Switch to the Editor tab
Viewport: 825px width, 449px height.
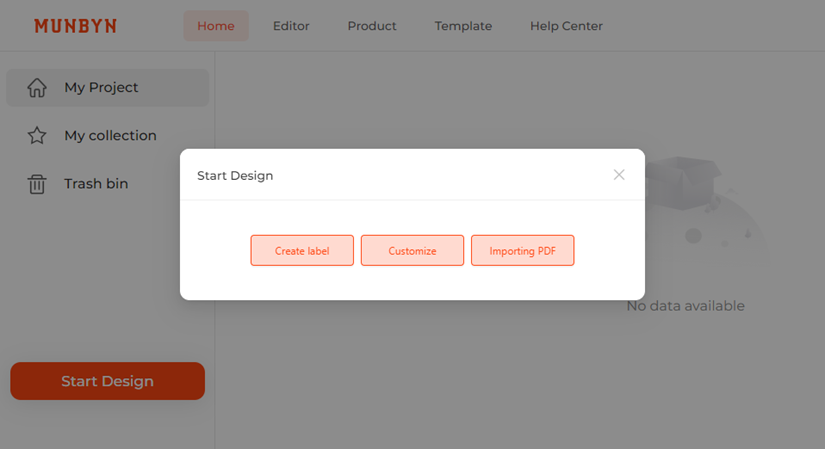click(x=291, y=26)
